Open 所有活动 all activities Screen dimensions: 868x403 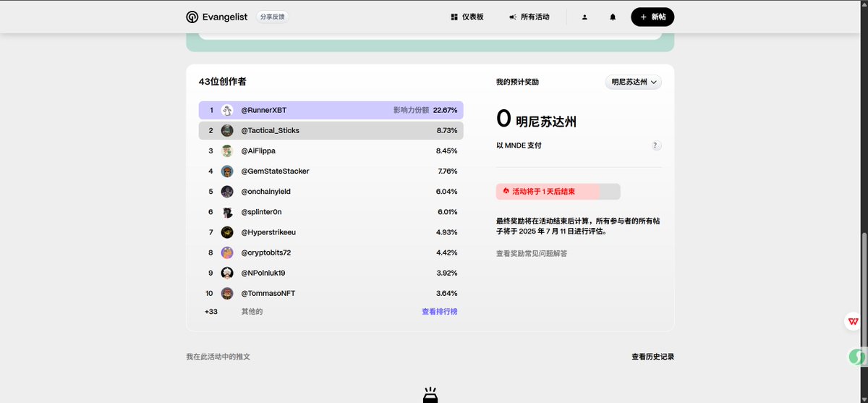[529, 17]
